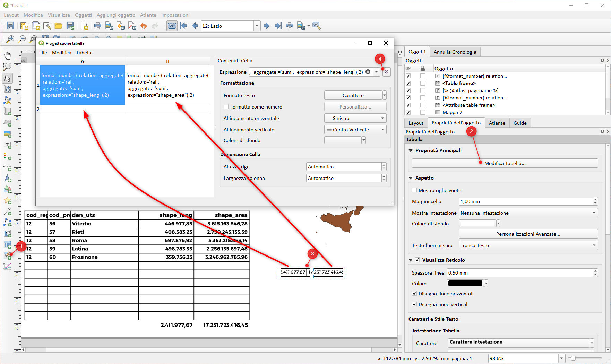This screenshot has height=364, width=611.
Task: Toggle Disegna linee verticali checkbox
Action: (414, 304)
